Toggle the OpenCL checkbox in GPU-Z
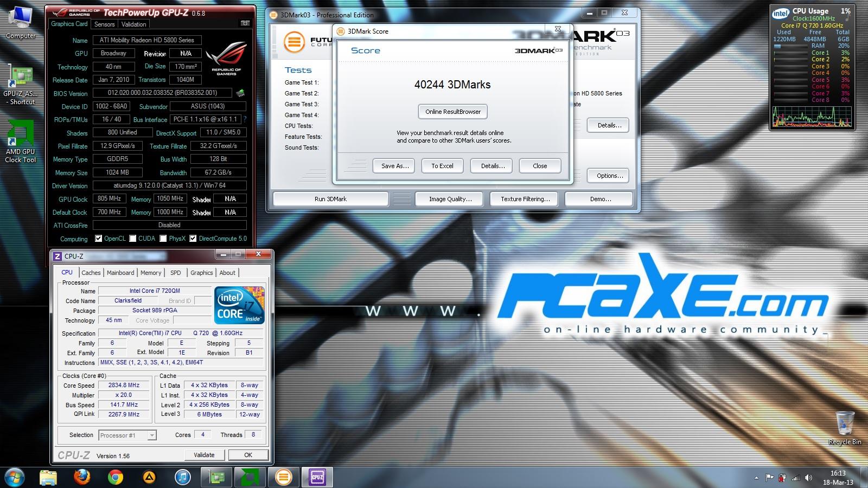The image size is (868, 488). [x=98, y=239]
